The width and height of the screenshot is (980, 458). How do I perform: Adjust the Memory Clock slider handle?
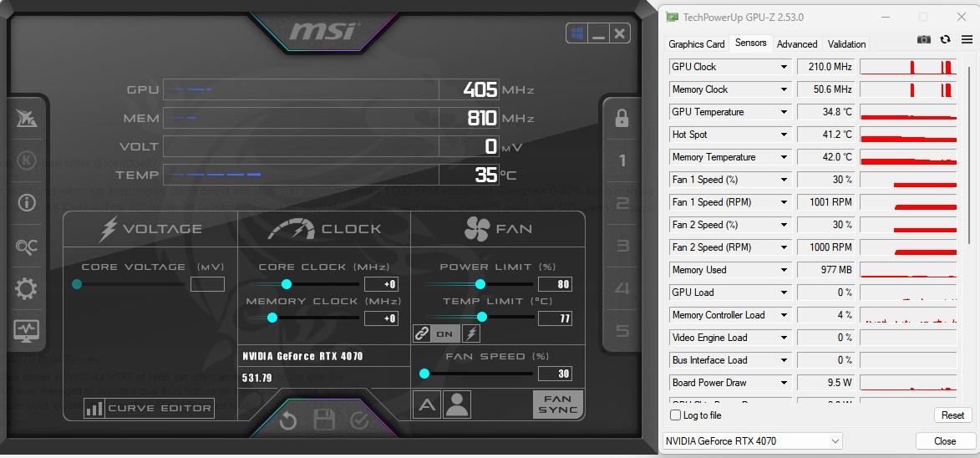(272, 318)
